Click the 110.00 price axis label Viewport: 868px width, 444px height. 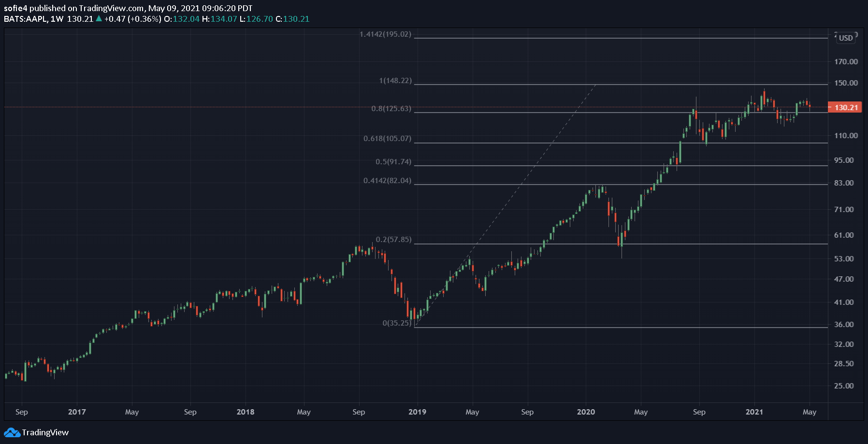(x=846, y=136)
